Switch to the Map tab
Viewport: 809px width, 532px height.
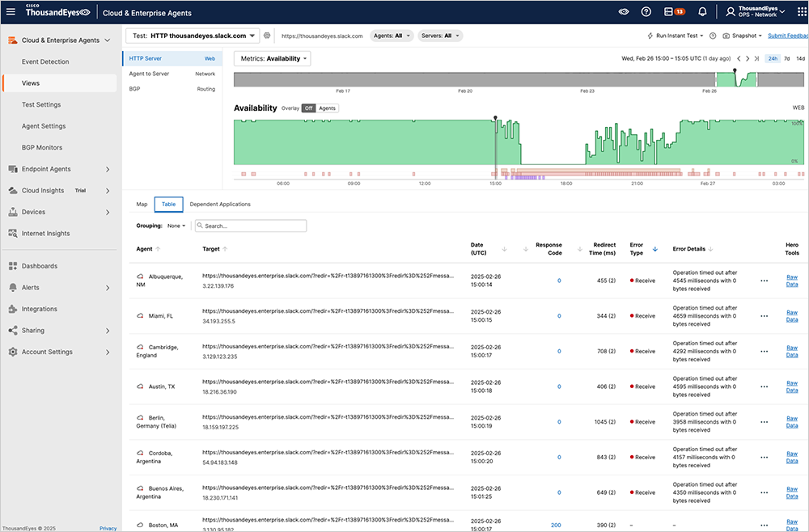pyautogui.click(x=142, y=204)
